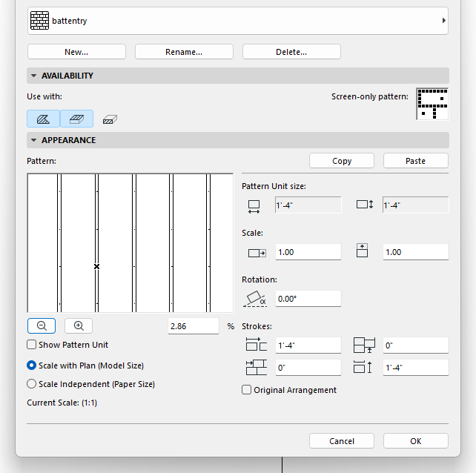Image resolution: width=476 pixels, height=473 pixels.
Task: Click the vertical scale field 1.00
Action: (416, 252)
